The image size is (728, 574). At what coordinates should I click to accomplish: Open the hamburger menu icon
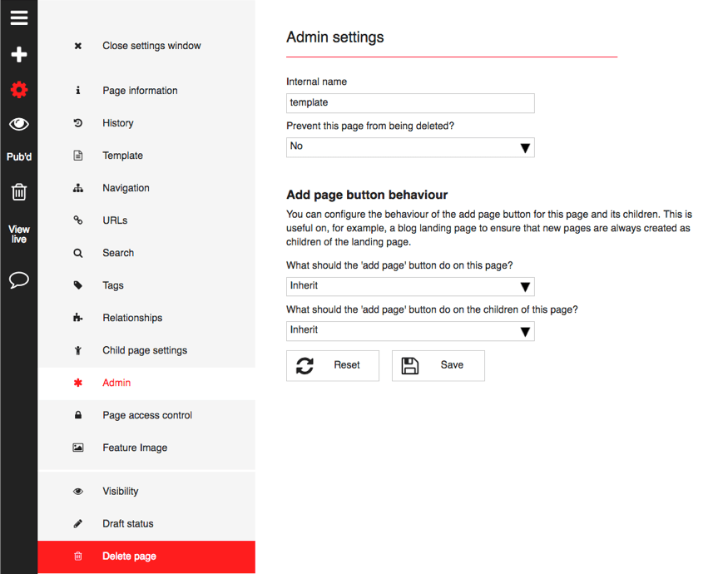(x=18, y=17)
